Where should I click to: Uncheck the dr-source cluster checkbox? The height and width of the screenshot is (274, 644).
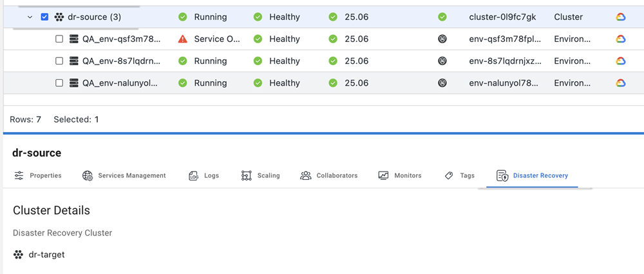pyautogui.click(x=44, y=17)
